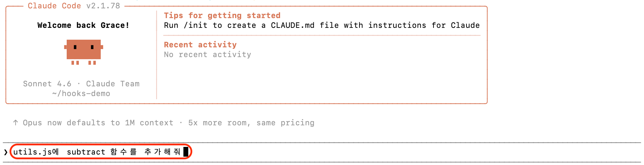Click the block text cursor in prompt
The width and height of the screenshot is (644, 165).
click(x=186, y=152)
